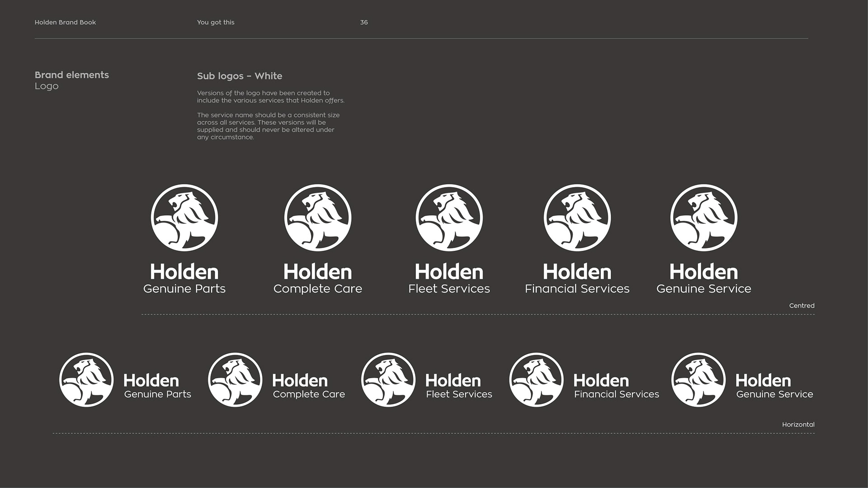Click the horizontal Fleet Services lion emblem

pos(388,380)
